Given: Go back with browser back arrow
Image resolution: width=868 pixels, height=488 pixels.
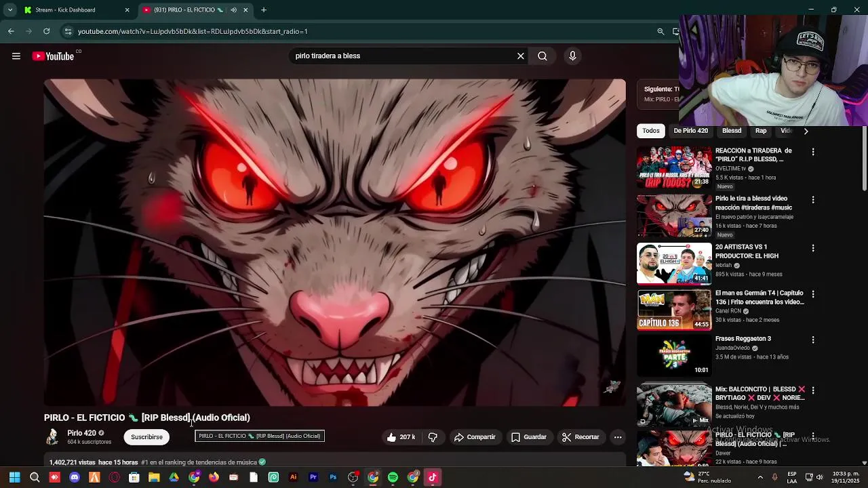Looking at the screenshot, I should click(11, 31).
